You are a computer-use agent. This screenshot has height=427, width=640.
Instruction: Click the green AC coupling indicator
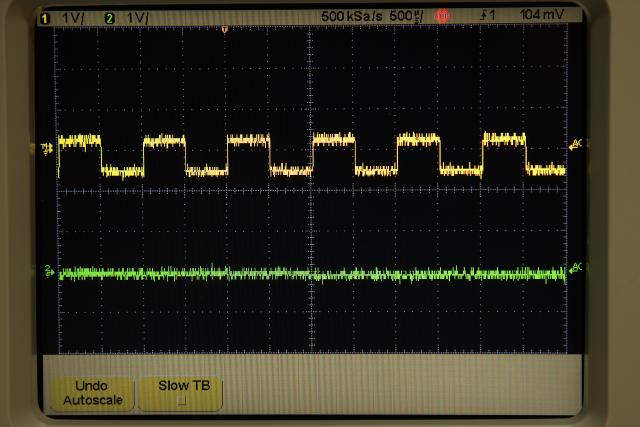point(576,268)
